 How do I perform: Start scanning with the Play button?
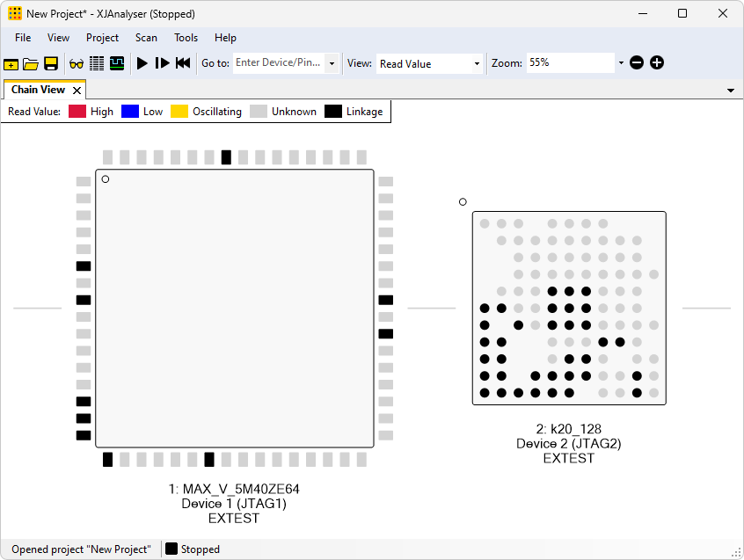[142, 63]
